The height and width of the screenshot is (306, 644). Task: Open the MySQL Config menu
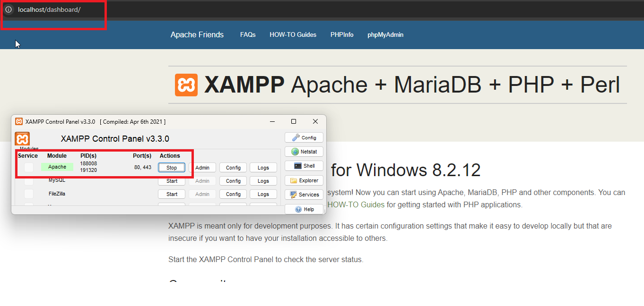point(233,181)
